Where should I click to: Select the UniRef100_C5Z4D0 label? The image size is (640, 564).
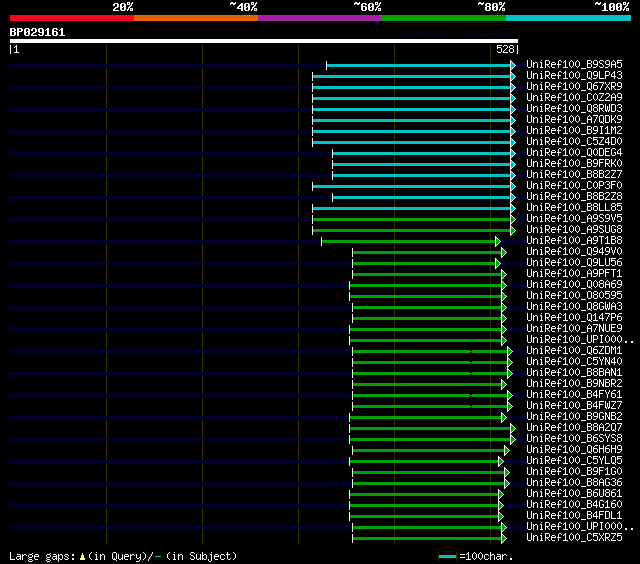point(574,142)
